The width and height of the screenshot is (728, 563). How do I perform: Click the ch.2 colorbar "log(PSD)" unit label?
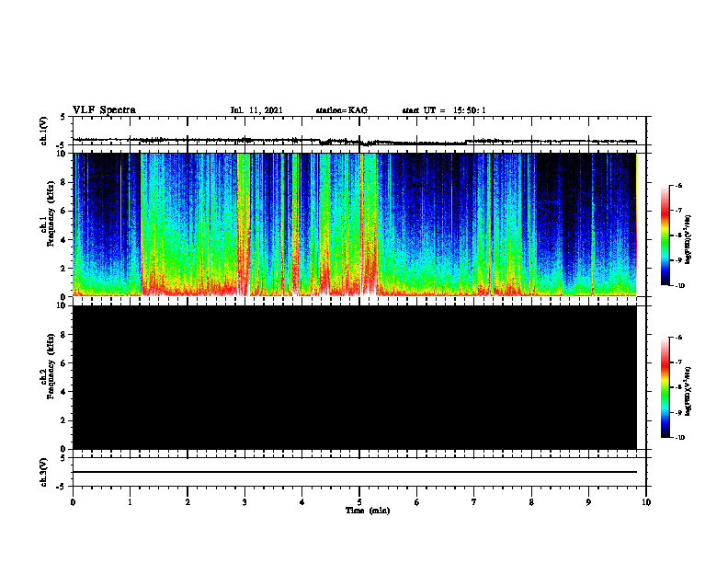[688, 391]
